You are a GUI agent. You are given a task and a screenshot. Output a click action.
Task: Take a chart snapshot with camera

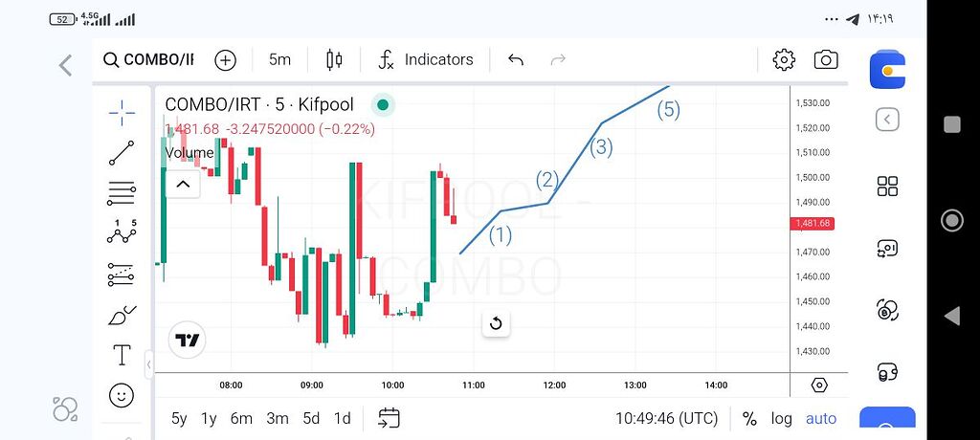tap(825, 59)
